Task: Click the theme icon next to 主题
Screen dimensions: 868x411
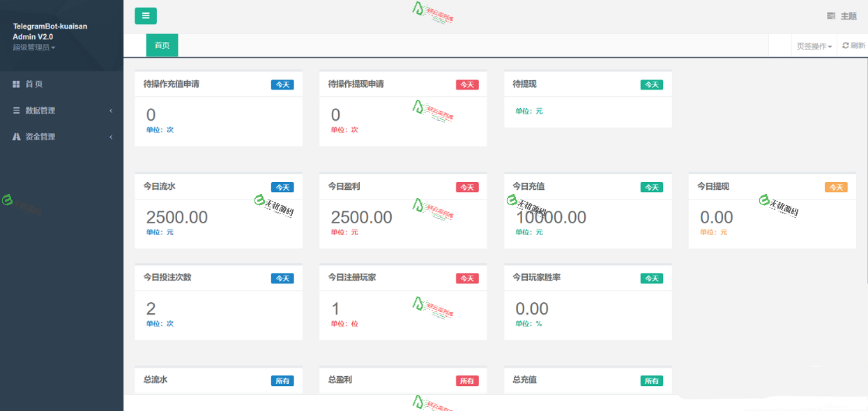Action: (x=830, y=16)
